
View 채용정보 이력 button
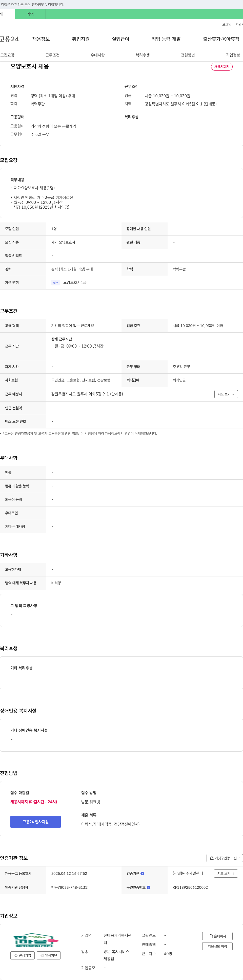tap(217, 946)
